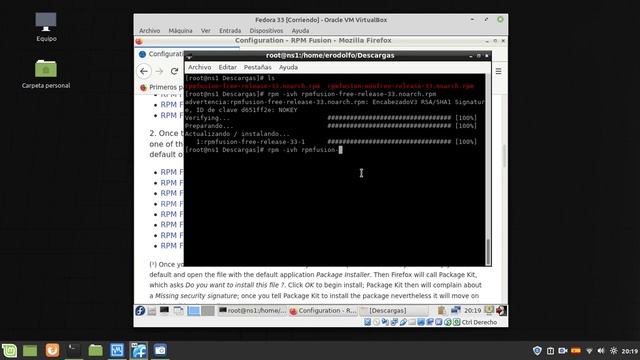Open Archivo menu in VirtualBox window

click(149, 31)
